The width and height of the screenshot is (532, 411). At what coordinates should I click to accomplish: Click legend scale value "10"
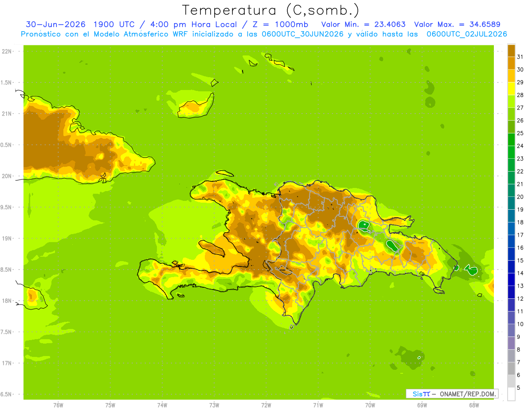pyautogui.click(x=520, y=324)
